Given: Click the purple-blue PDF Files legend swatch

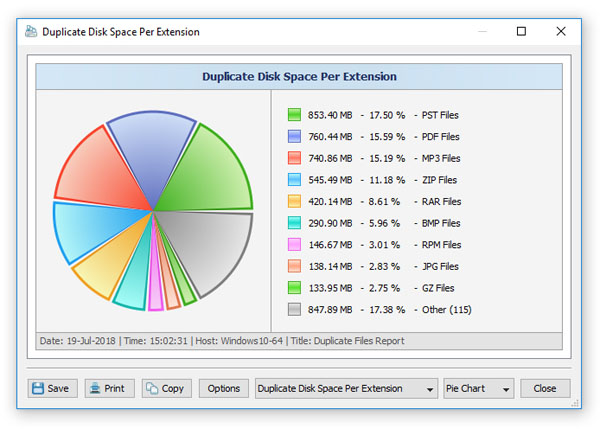Looking at the screenshot, I should [294, 136].
